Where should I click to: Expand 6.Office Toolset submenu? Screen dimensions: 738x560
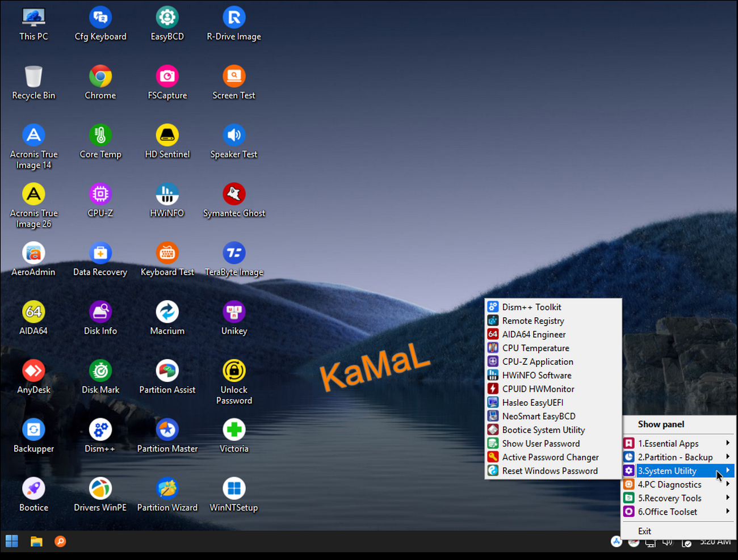678,511
